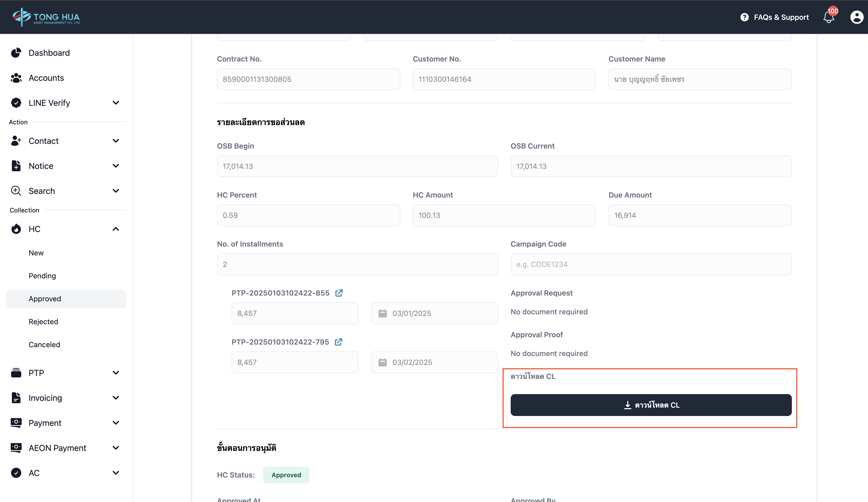Click the LINE Verify badge icon
This screenshot has height=502, width=868.
click(x=16, y=103)
